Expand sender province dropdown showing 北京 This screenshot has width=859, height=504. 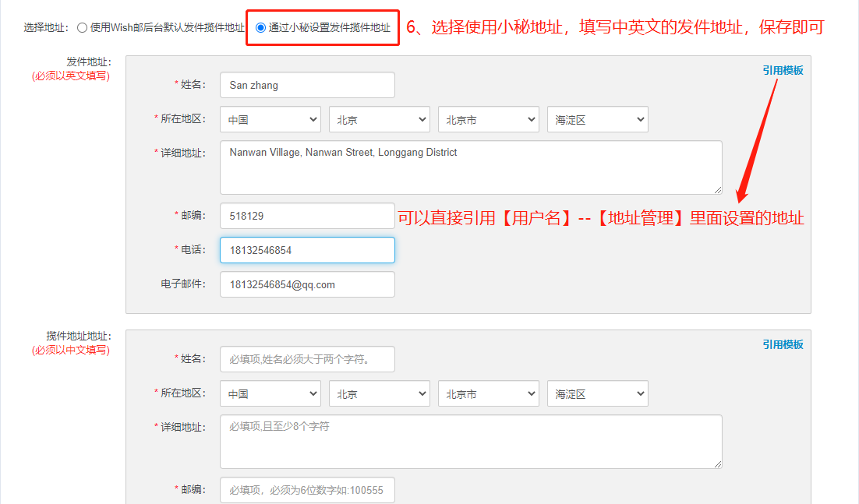click(x=379, y=119)
